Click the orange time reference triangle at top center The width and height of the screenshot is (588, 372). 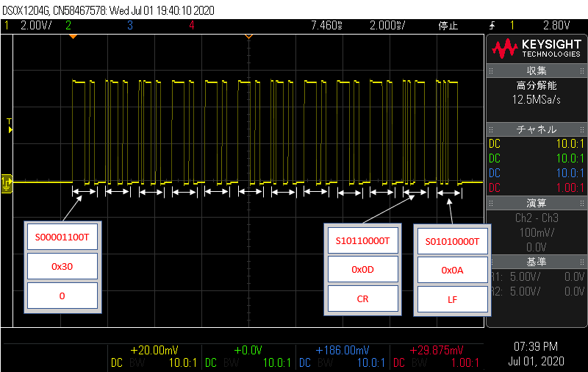pyautogui.click(x=248, y=36)
